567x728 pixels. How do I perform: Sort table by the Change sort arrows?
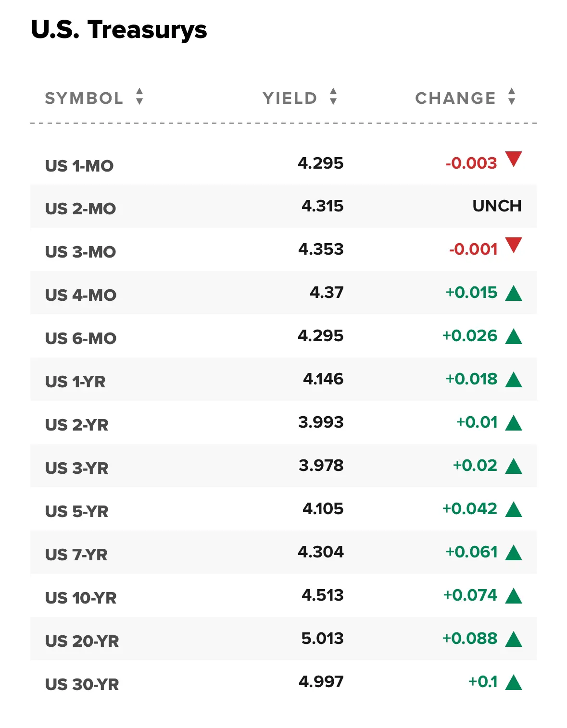(x=512, y=97)
